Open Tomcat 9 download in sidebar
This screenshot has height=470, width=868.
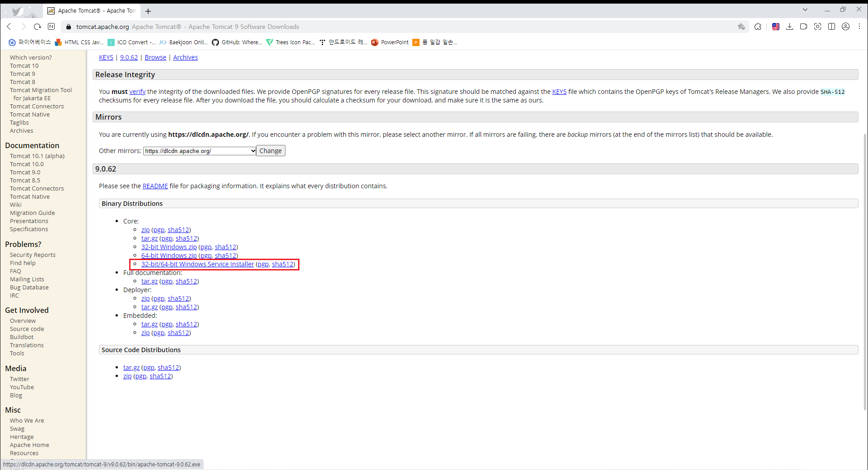23,74
